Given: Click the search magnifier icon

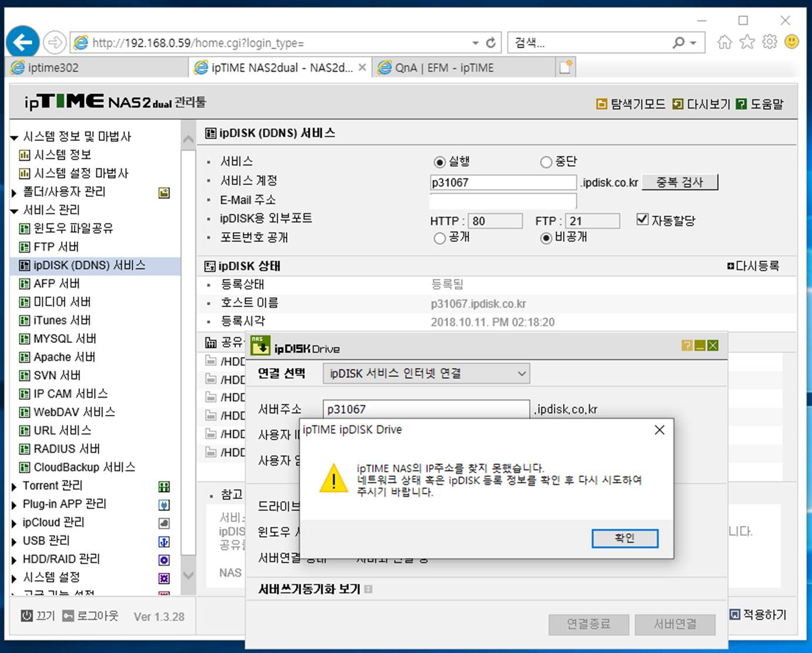Looking at the screenshot, I should point(679,43).
